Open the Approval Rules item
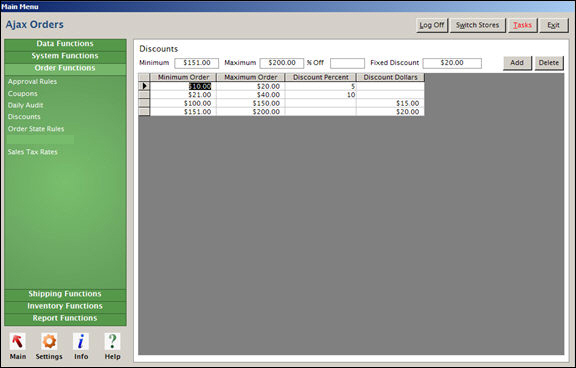 click(32, 82)
